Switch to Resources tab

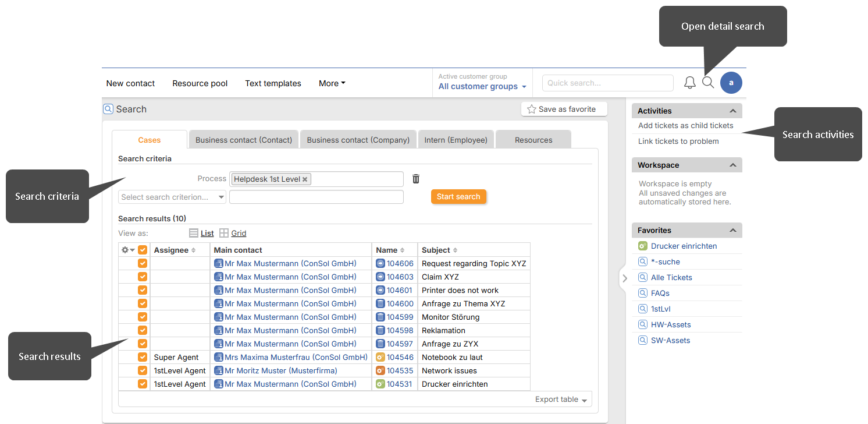tap(533, 140)
